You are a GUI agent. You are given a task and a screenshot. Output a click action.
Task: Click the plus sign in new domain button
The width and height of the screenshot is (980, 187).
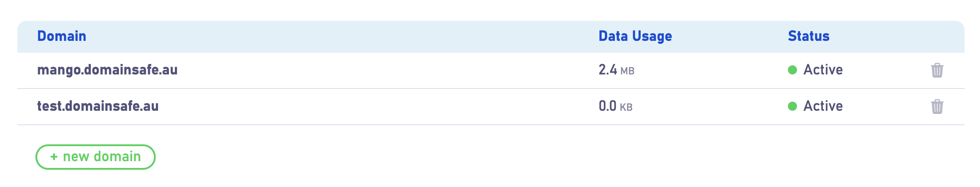point(54,157)
